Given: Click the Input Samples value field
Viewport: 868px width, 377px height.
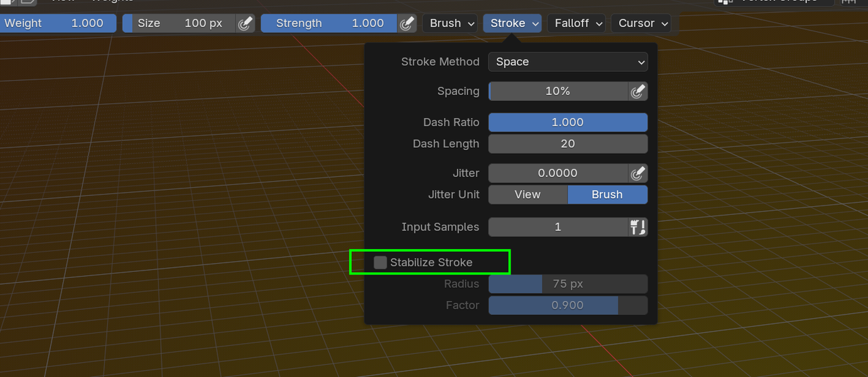Looking at the screenshot, I should [557, 227].
